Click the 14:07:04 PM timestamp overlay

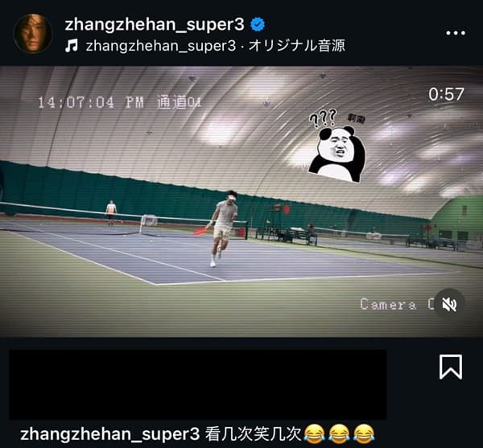[x=91, y=102]
